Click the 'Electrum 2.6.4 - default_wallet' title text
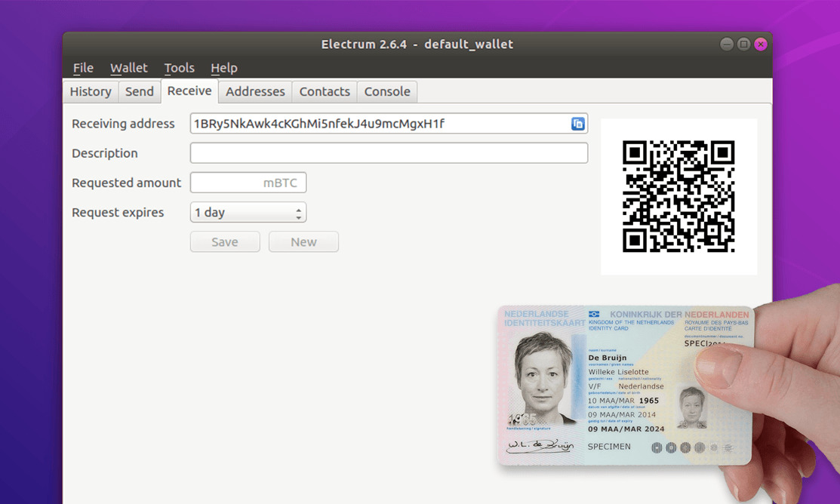840x504 pixels. [417, 45]
